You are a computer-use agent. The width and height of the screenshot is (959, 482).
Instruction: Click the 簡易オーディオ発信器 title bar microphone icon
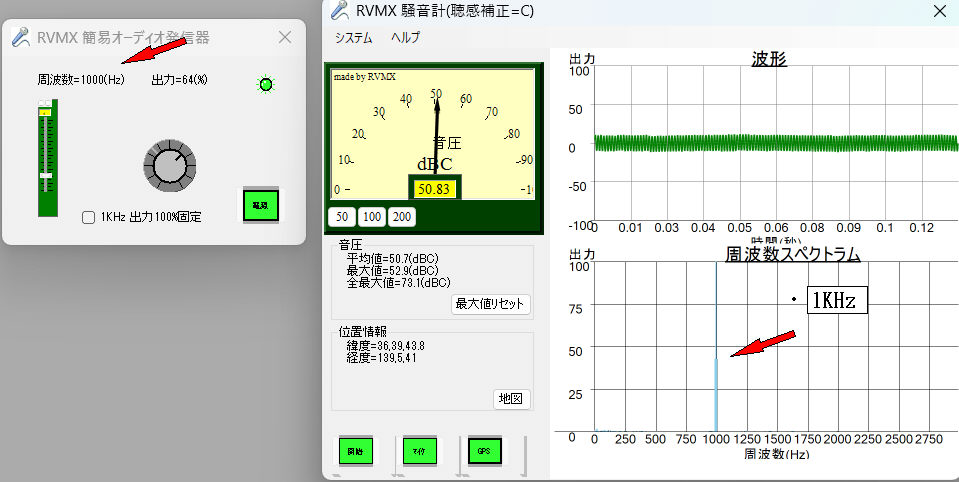(x=19, y=37)
